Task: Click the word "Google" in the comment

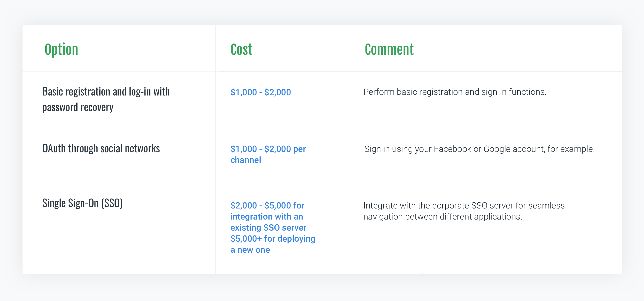Action: (497, 149)
